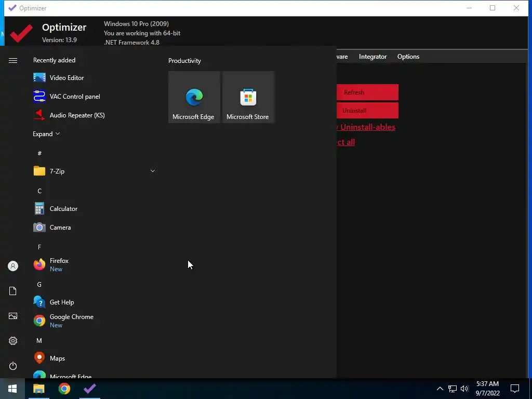Viewport: 532px width, 399px height.
Task: Click the Optimizer red checkmark logo
Action: 21,33
